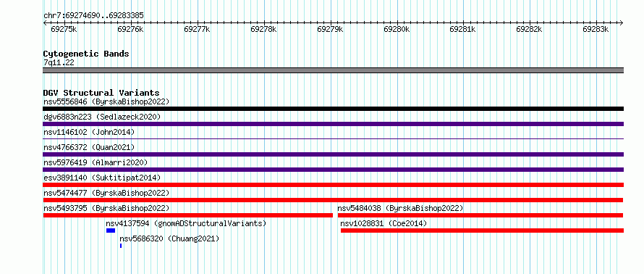
Task: Click the 7q11.22 band label
Action: click(x=59, y=62)
